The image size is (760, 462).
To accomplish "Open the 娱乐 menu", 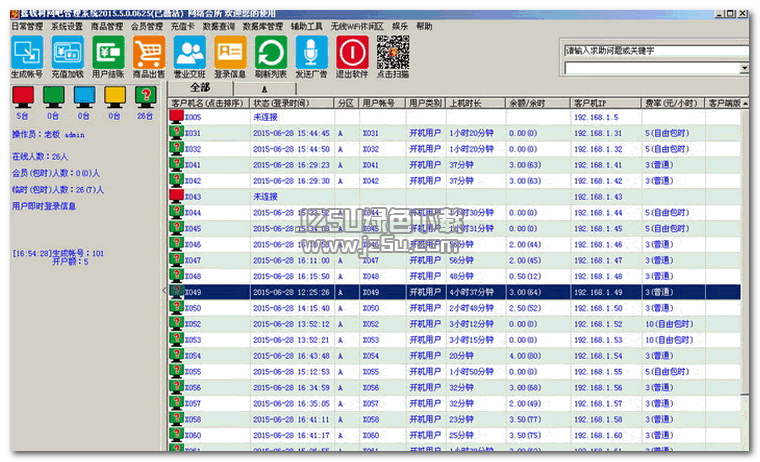I will [400, 26].
